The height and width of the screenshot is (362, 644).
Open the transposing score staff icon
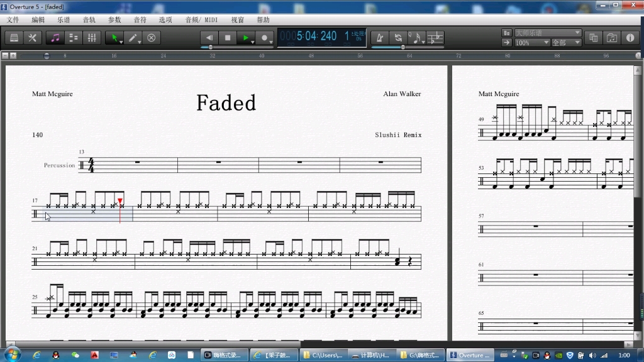click(435, 38)
